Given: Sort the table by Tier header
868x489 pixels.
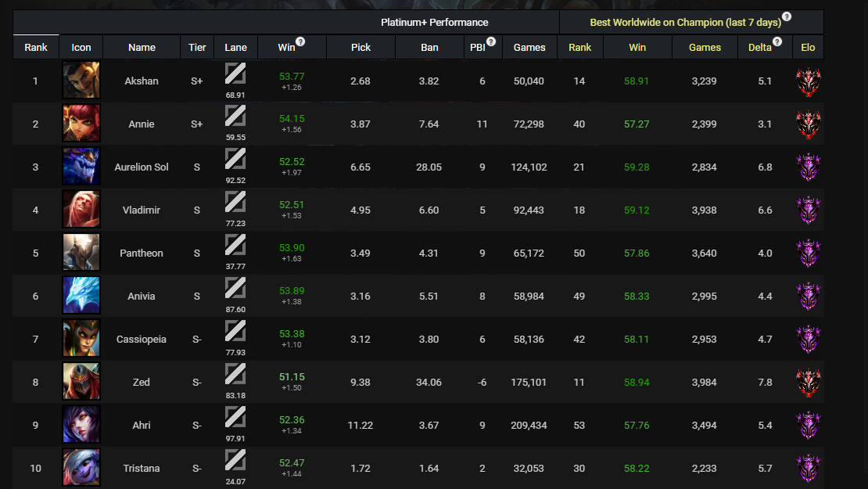Looking at the screenshot, I should coord(197,48).
